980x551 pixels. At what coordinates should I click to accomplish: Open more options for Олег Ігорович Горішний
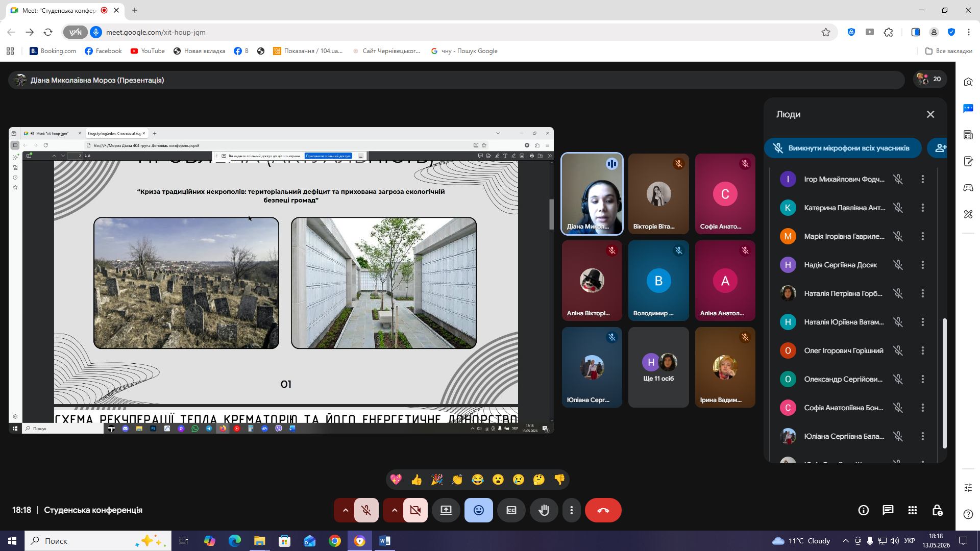click(x=922, y=350)
